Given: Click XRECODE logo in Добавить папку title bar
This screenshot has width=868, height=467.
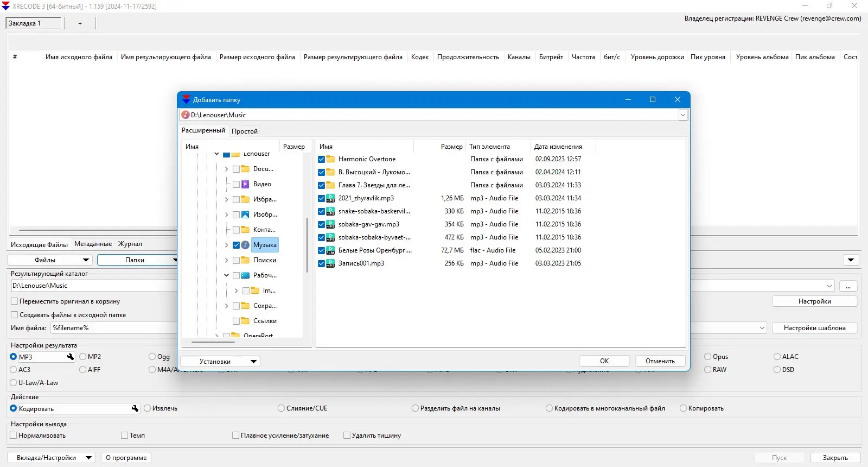Looking at the screenshot, I should pos(187,99).
